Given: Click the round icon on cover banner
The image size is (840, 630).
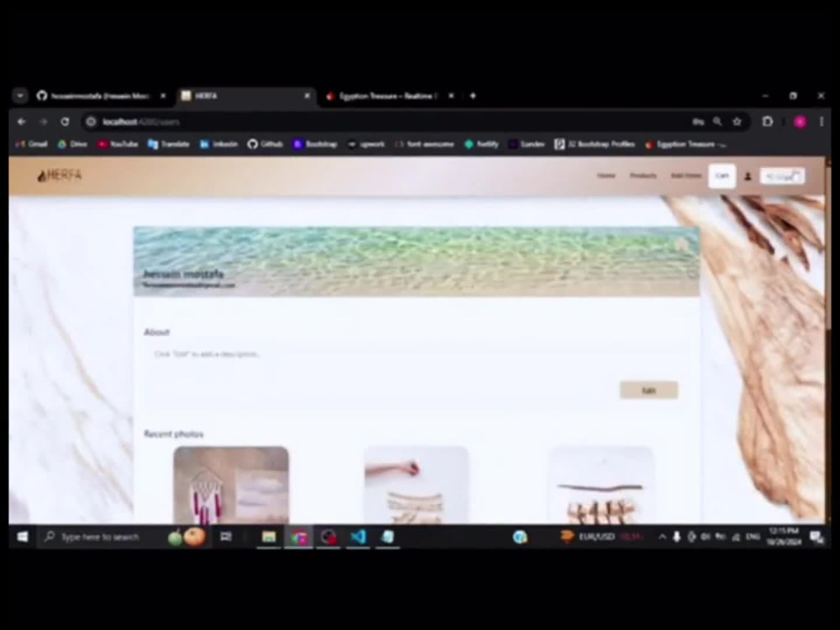Looking at the screenshot, I should pos(681,245).
